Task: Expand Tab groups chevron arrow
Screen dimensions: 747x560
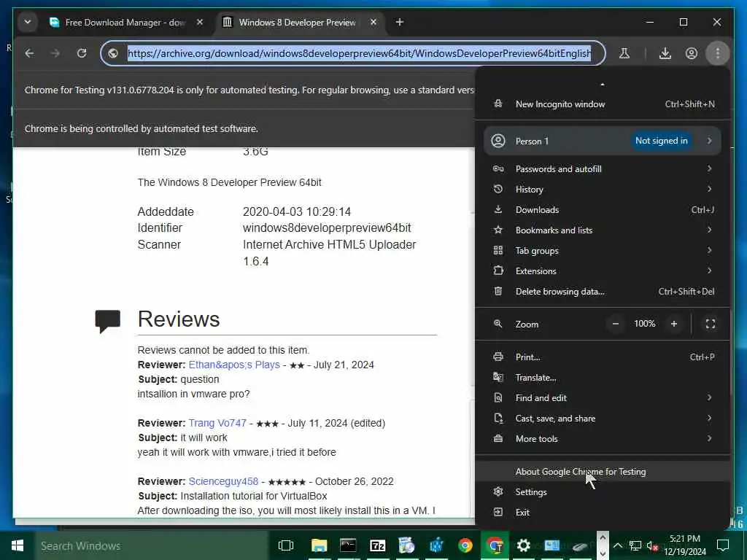Action: pyautogui.click(x=709, y=251)
